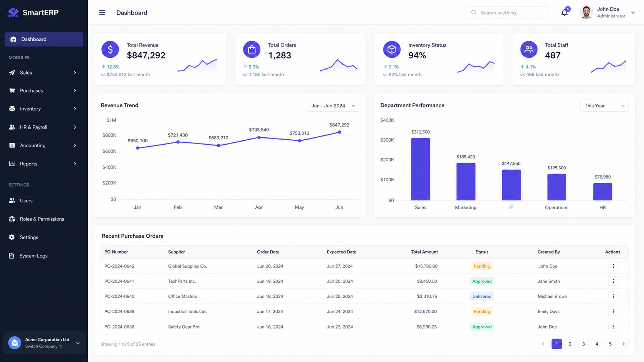
Task: Expand the Accounting module chevron
Action: [x=75, y=145]
